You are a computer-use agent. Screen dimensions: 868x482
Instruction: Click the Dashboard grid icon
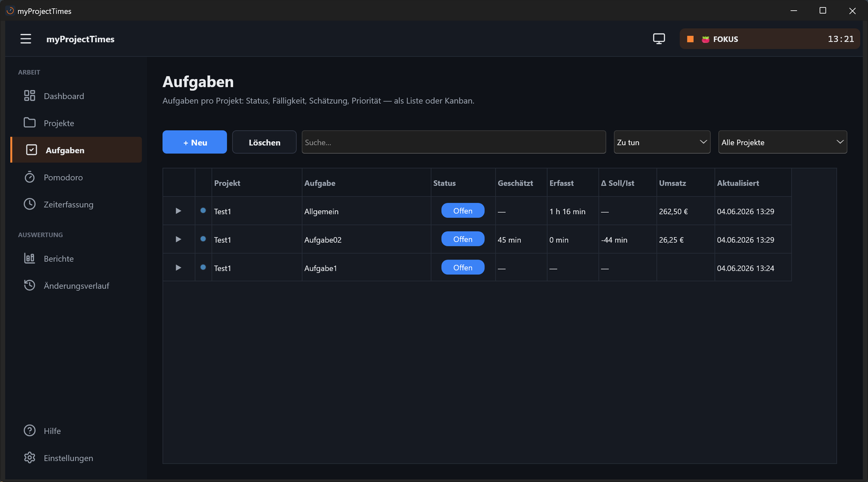(x=29, y=96)
